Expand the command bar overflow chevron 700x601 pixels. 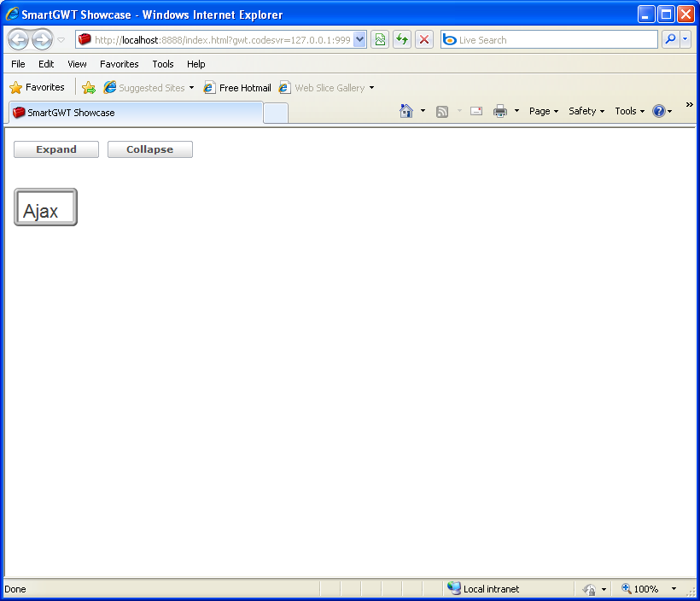point(689,104)
